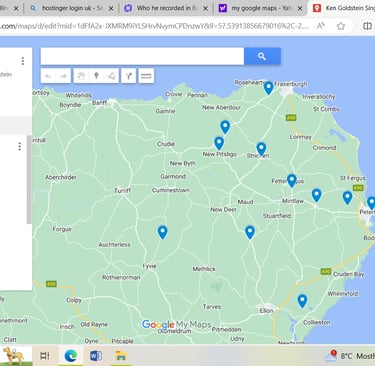Screen dimensions: 375x366
Task: Click the Stuartfield label on map
Action: point(277,216)
